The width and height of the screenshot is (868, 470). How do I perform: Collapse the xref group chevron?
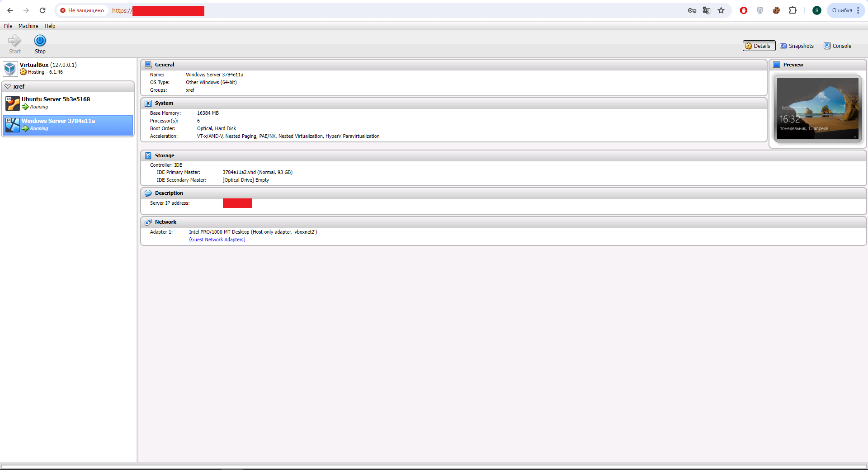coord(8,86)
